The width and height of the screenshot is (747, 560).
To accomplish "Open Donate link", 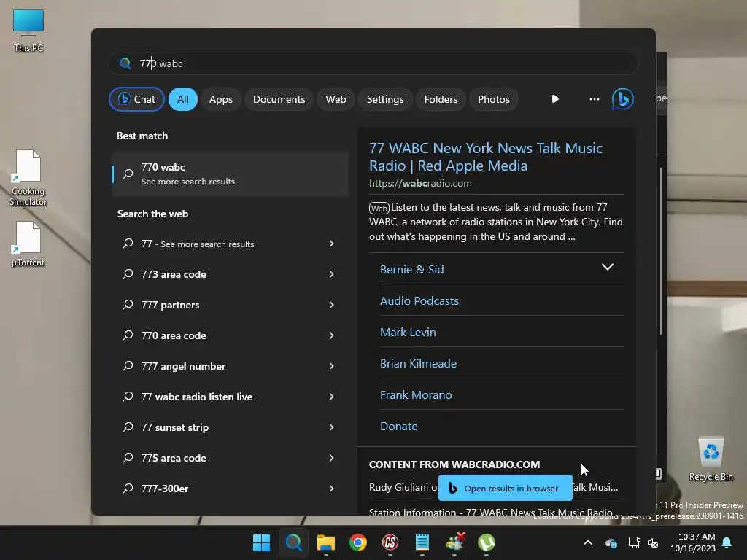I will [x=399, y=427].
